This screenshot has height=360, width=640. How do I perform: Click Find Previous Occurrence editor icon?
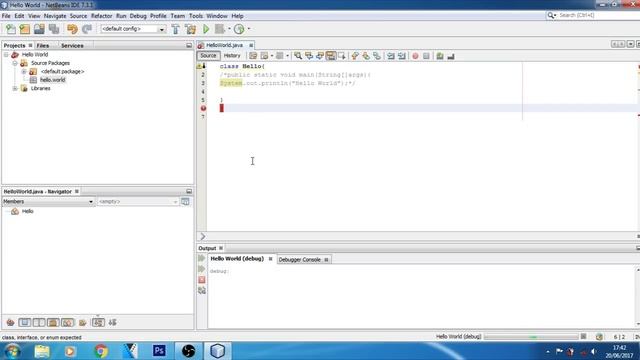309,56
